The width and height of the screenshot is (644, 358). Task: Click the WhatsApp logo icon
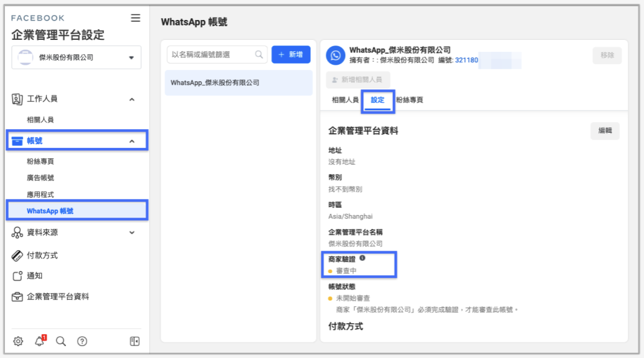(336, 56)
